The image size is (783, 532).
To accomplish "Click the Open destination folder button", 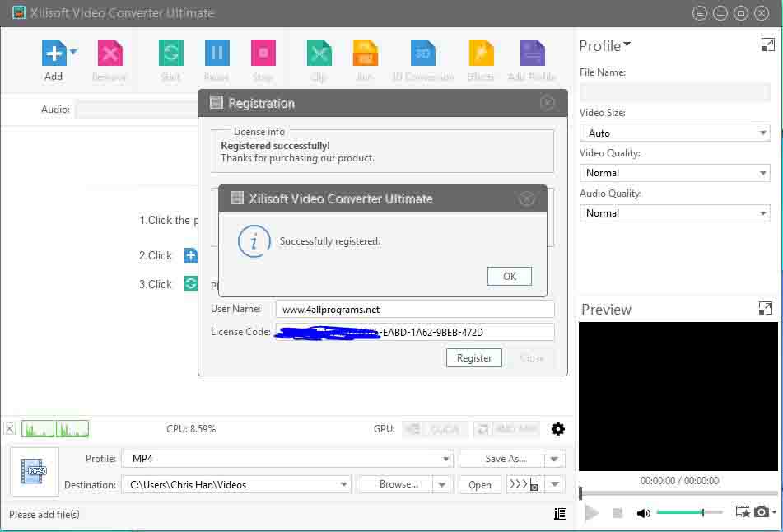I will [480, 484].
